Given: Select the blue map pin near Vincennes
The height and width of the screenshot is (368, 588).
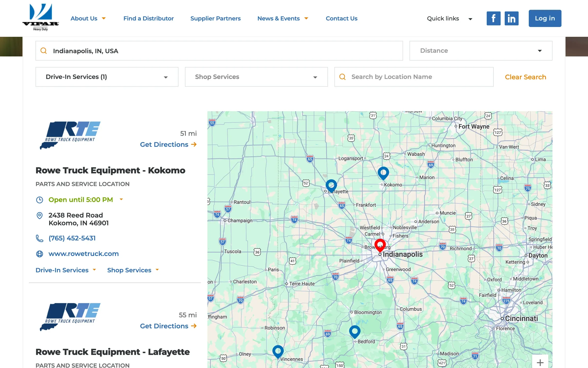Looking at the screenshot, I should (278, 352).
